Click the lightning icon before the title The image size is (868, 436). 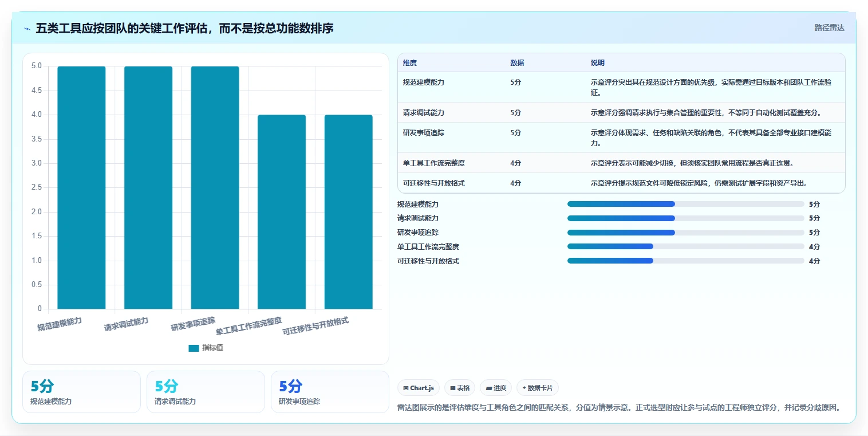pos(27,29)
